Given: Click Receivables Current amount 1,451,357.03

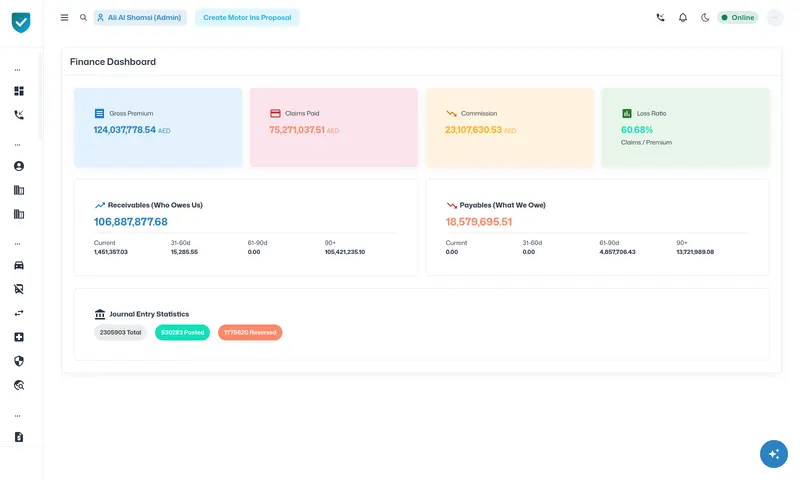Looking at the screenshot, I should (111, 252).
